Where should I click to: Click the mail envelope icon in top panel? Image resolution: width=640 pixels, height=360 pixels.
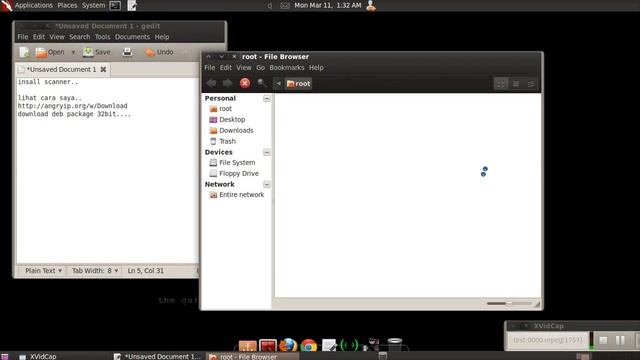(x=285, y=6)
